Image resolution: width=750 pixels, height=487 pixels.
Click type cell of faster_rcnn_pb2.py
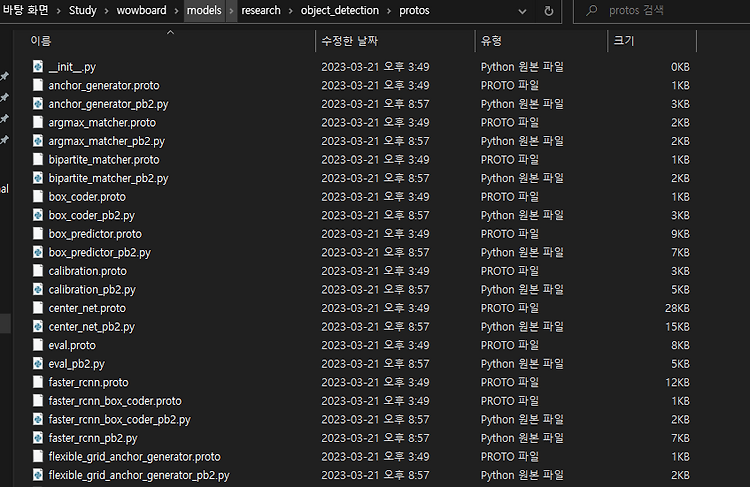click(522, 438)
